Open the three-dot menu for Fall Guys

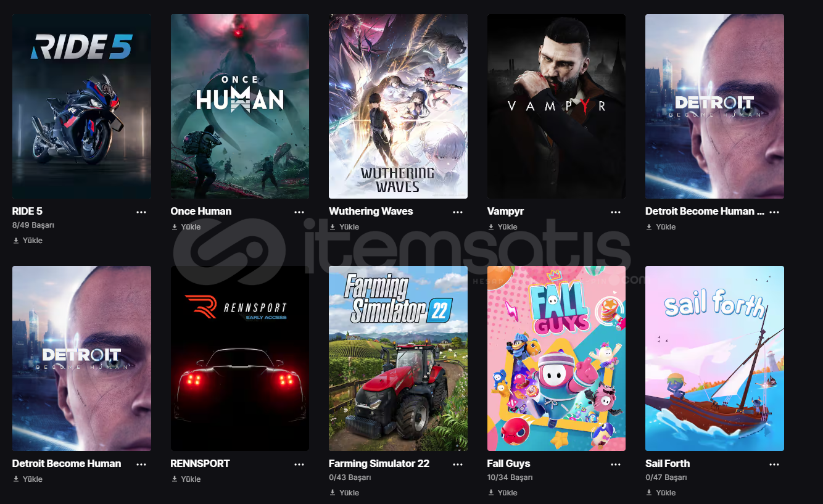click(616, 464)
